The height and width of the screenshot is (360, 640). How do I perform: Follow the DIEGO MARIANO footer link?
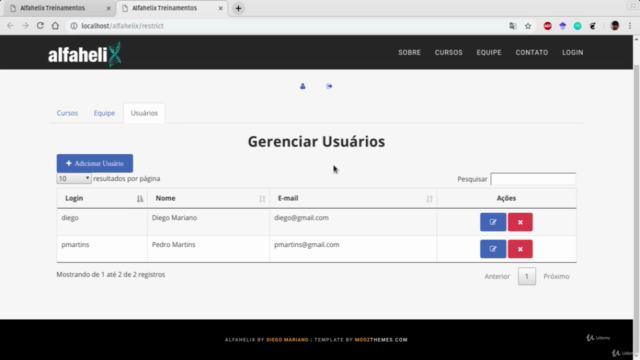tap(287, 340)
